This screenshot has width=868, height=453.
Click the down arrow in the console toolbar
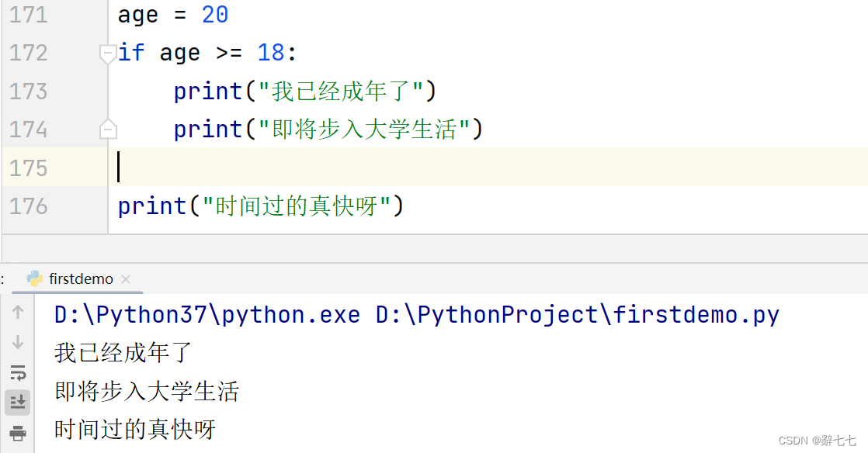point(18,343)
